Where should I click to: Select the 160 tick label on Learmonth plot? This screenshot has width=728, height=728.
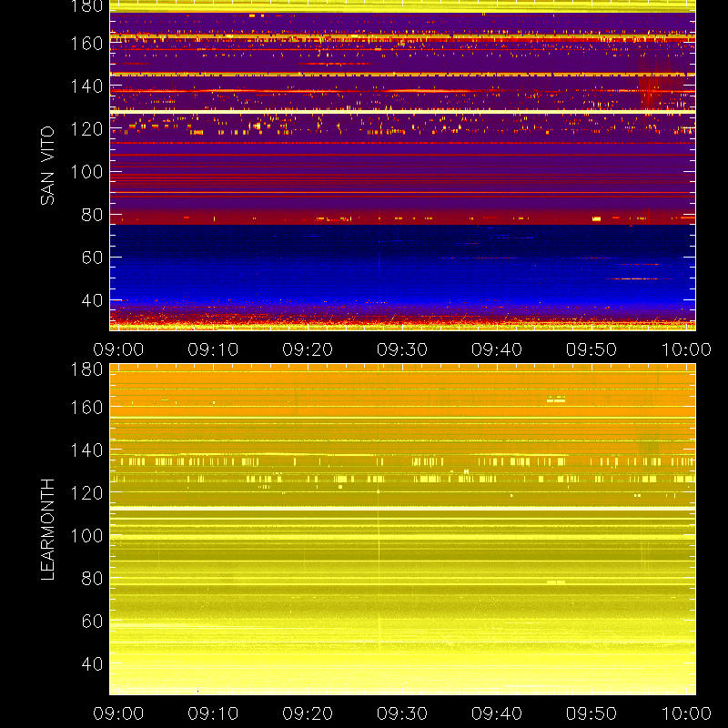[86, 408]
